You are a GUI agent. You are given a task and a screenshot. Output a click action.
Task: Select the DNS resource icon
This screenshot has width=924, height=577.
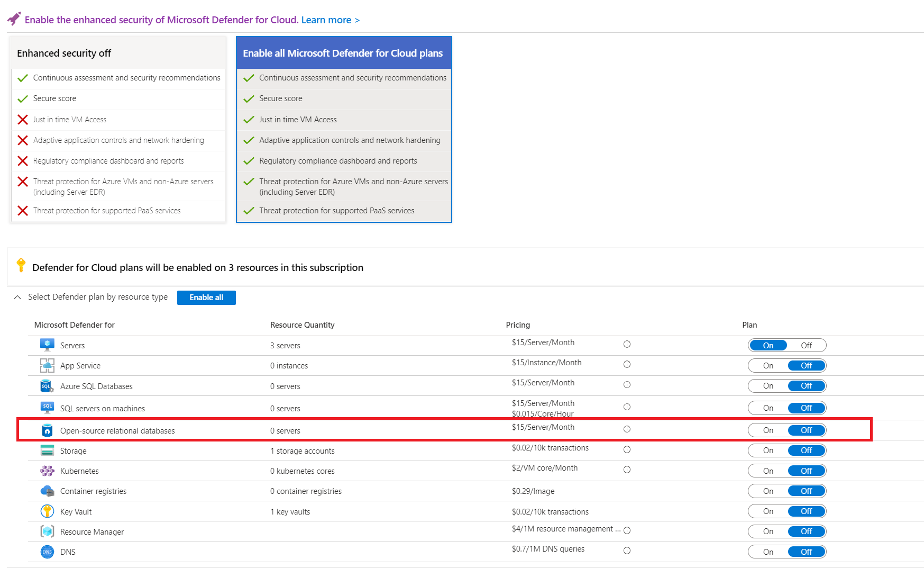pos(47,552)
